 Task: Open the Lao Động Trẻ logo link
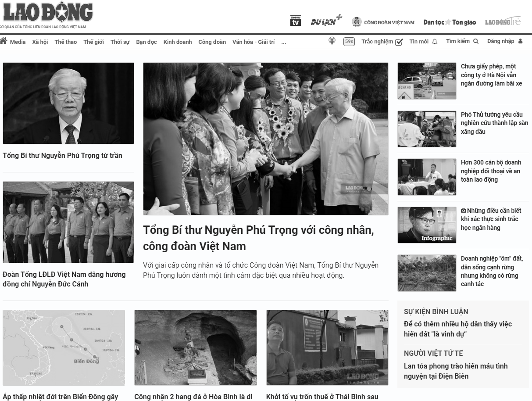[503, 21]
